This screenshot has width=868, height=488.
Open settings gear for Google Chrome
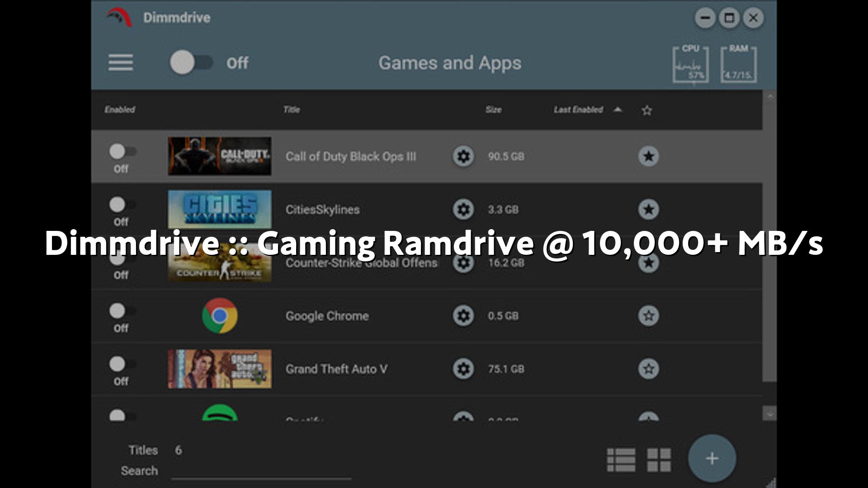[x=463, y=316]
